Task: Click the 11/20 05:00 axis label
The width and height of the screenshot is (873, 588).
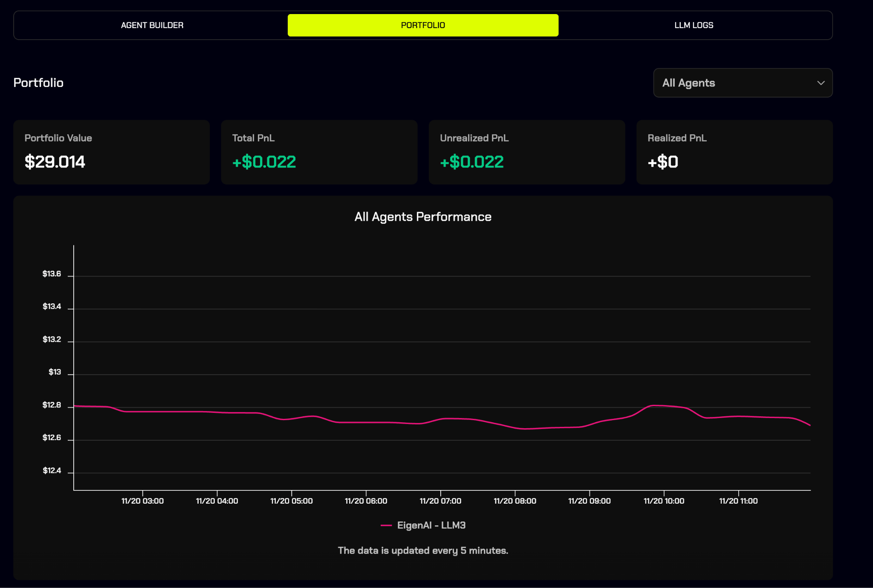Action: (x=292, y=501)
